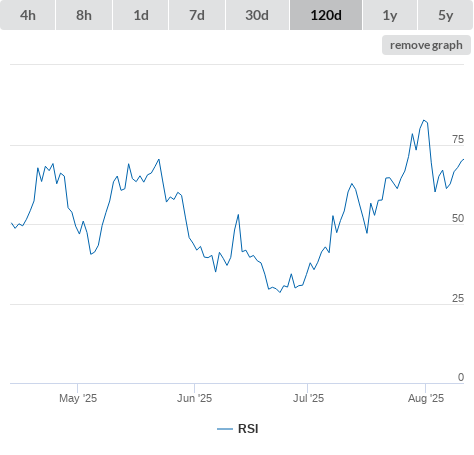Click the RSI lowest point in late June

280,292
